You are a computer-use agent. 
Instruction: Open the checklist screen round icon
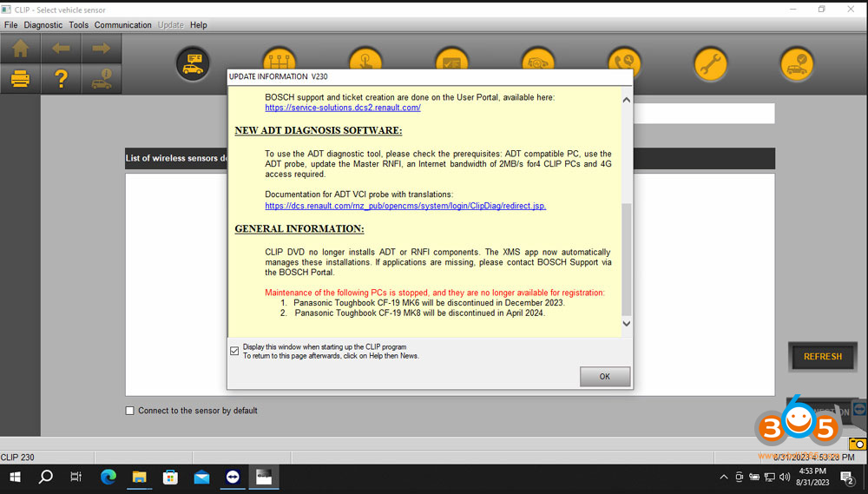(x=451, y=59)
